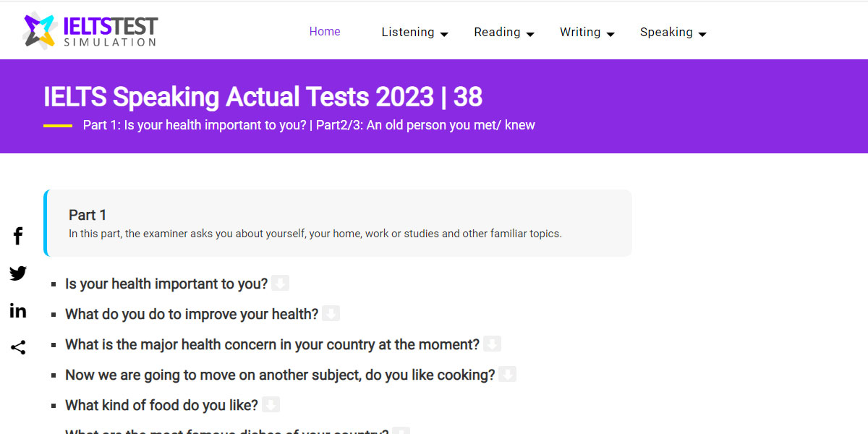
Task: Click the Facebook share icon
Action: pos(17,235)
